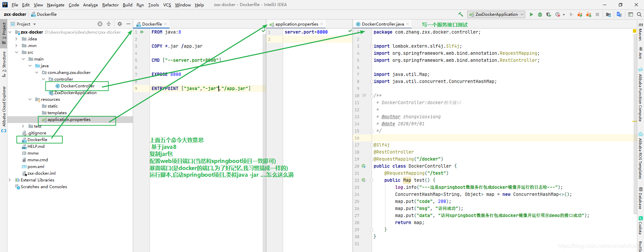
Task: Click the yellow inspection warning indicator
Action: [635, 31]
